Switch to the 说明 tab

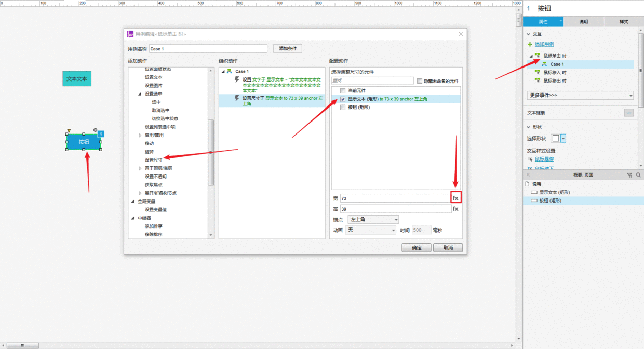click(x=583, y=22)
